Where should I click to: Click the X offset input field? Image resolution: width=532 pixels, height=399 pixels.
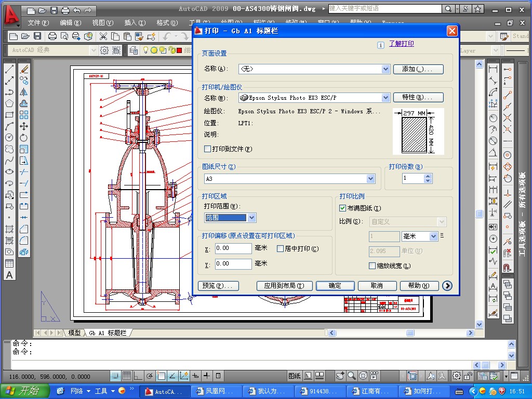(233, 248)
